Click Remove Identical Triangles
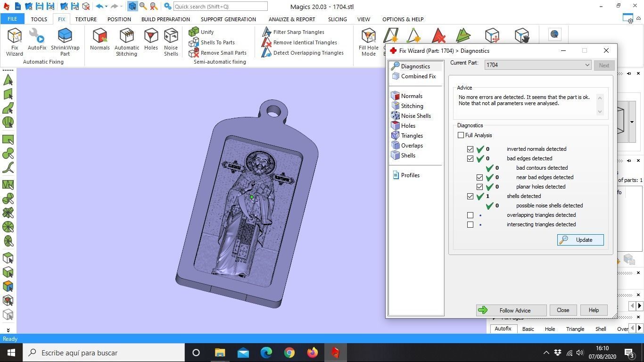 pyautogui.click(x=299, y=42)
